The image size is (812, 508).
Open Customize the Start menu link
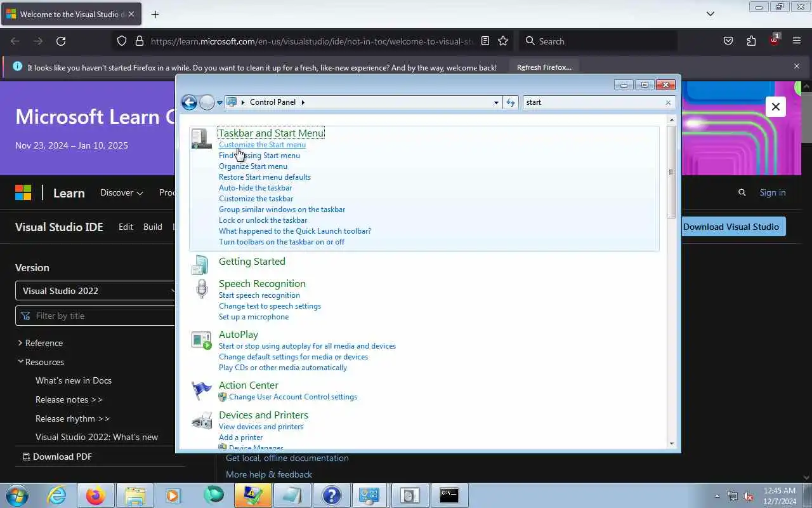pyautogui.click(x=262, y=145)
